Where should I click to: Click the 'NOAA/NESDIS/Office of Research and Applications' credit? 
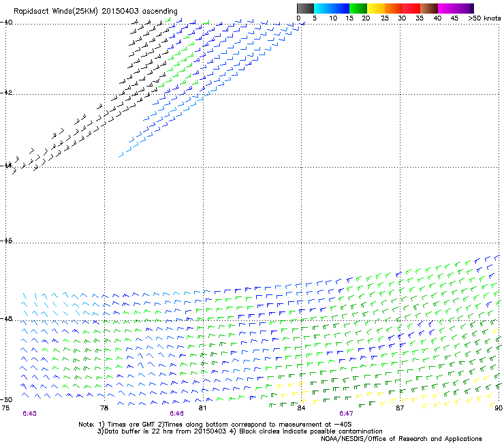[x=401, y=439]
